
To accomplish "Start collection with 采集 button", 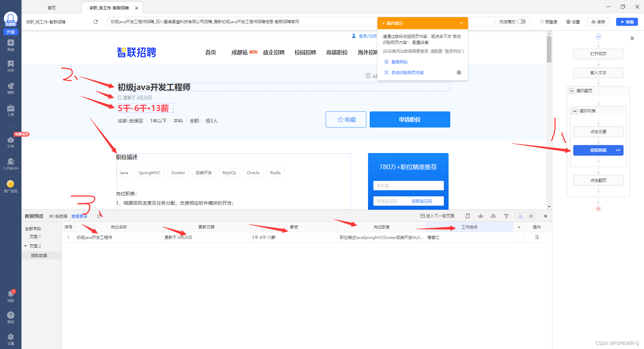I will pyautogui.click(x=627, y=22).
